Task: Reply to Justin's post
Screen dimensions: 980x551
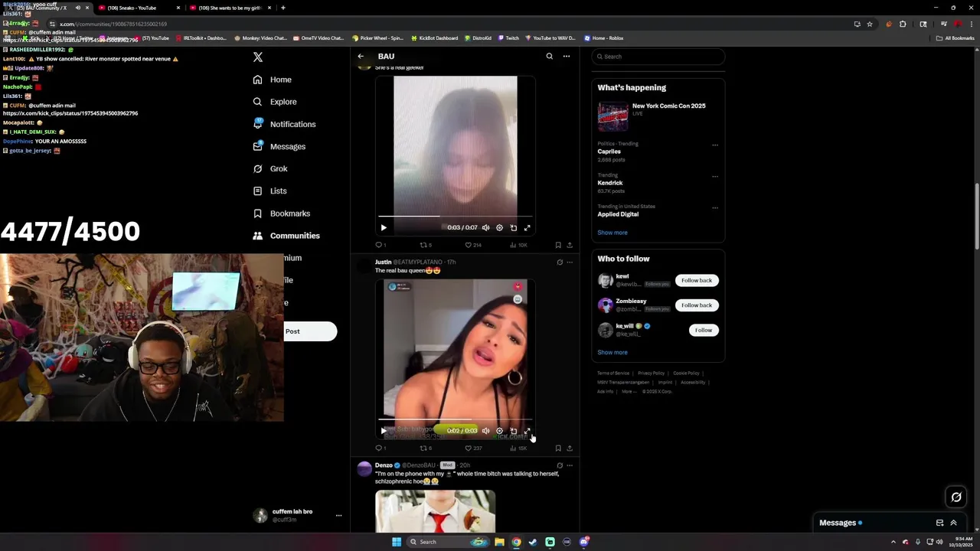Action: [379, 448]
